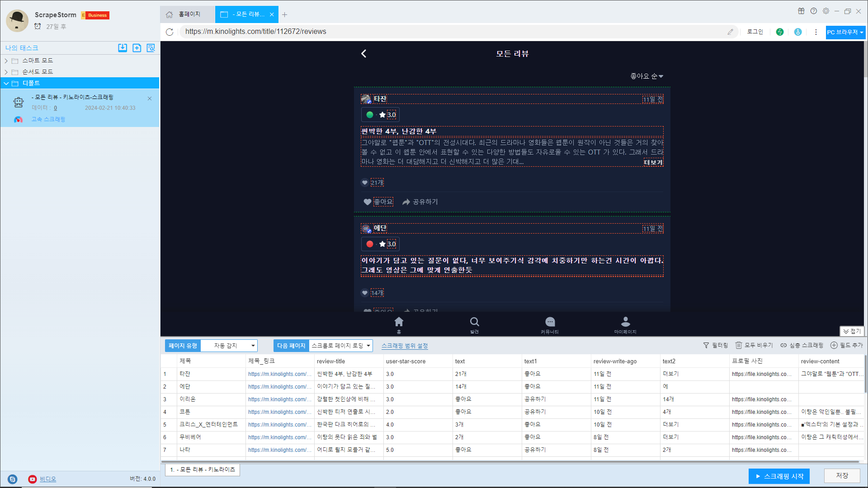Click the back arrow on the review page
The width and height of the screenshot is (868, 488).
click(x=363, y=54)
